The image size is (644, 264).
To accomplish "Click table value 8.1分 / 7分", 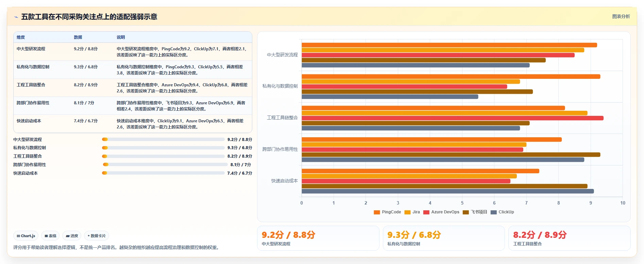I will (84, 103).
